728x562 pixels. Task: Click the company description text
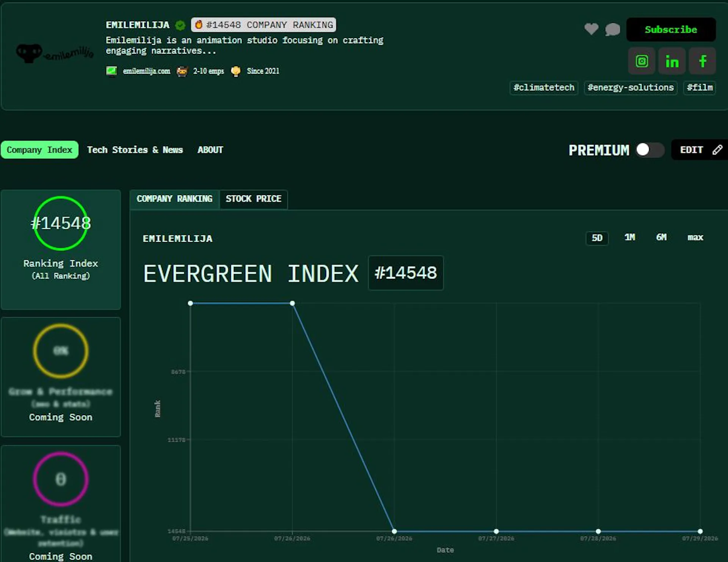[245, 46]
